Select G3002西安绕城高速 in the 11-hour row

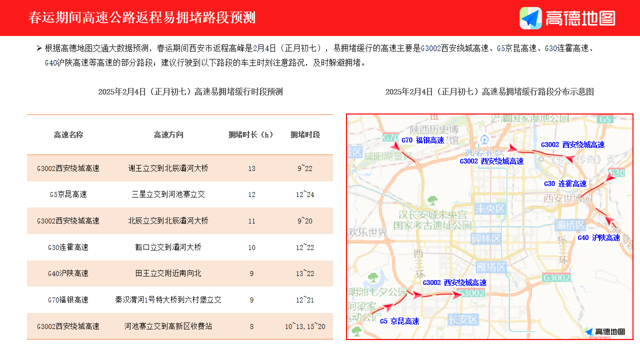click(68, 221)
